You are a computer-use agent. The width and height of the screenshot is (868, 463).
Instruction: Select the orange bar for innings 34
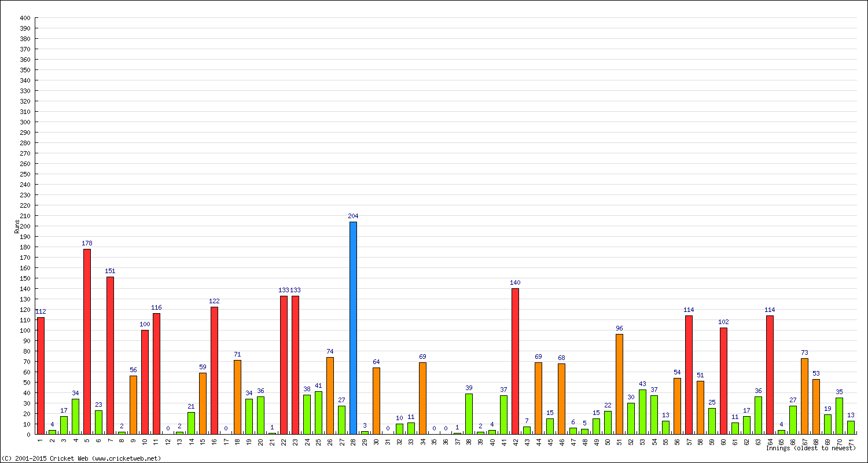click(x=422, y=398)
